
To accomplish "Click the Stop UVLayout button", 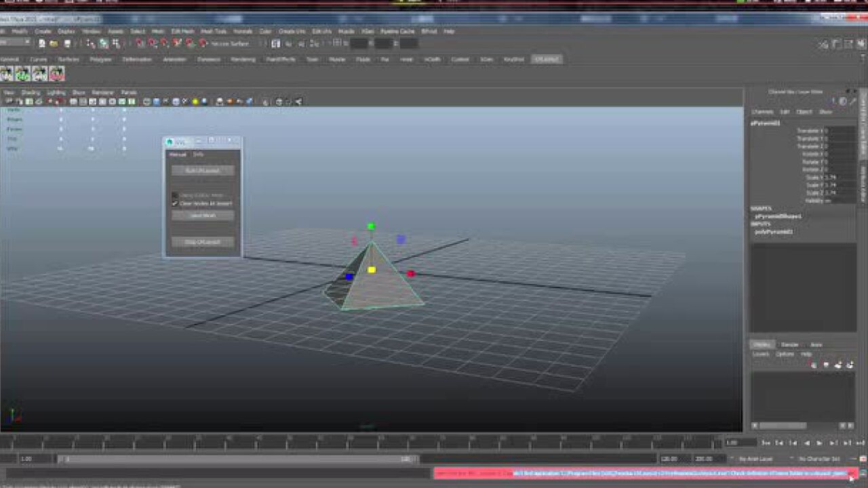I will [x=202, y=242].
